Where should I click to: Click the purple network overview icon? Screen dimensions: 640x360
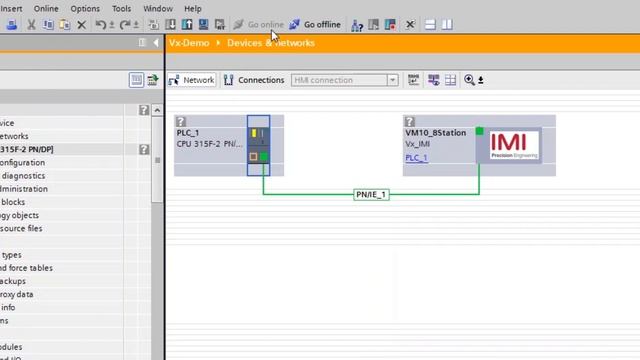click(433, 80)
